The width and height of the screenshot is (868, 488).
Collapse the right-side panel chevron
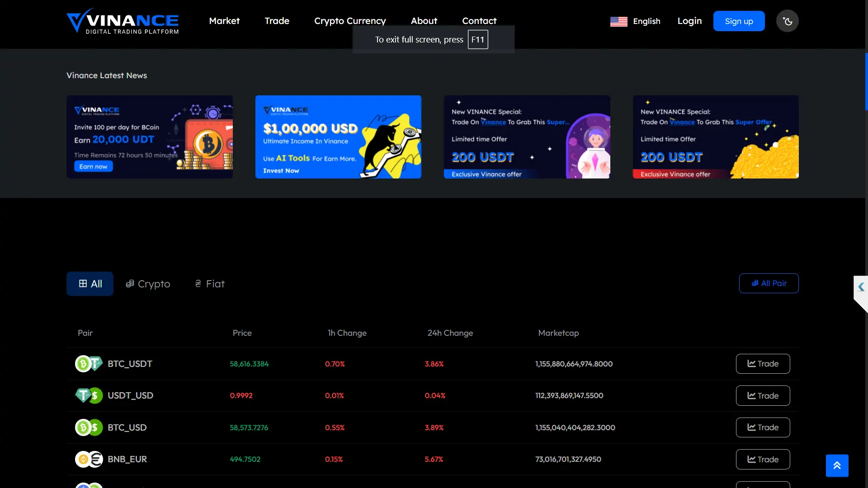point(861,287)
